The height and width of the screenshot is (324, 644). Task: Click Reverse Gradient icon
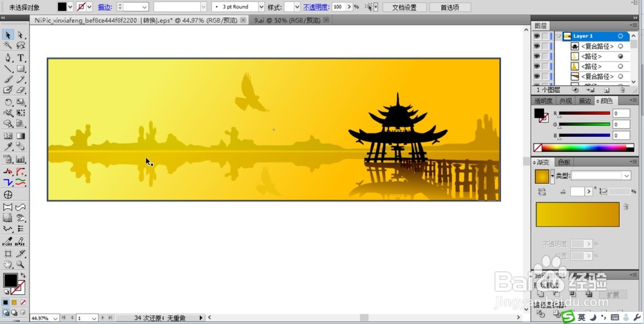[x=542, y=191]
